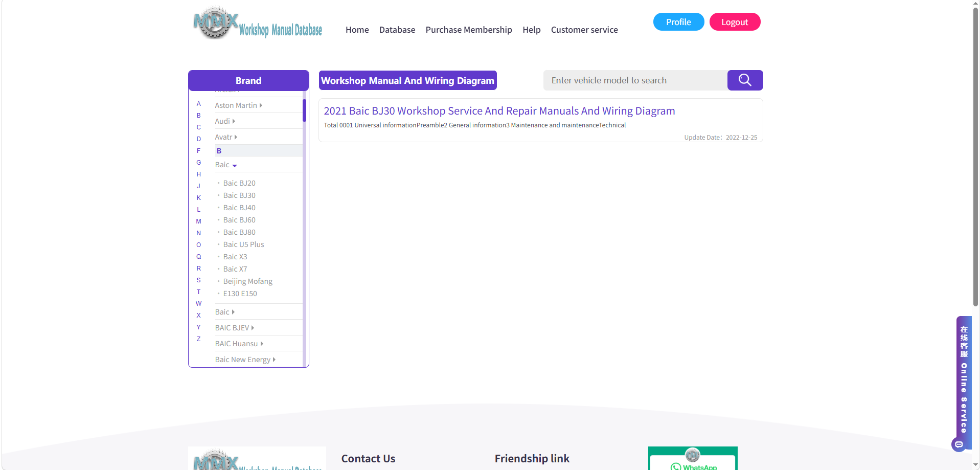Expand the Audi brand list
This screenshot has height=470, width=980.
coord(225,121)
